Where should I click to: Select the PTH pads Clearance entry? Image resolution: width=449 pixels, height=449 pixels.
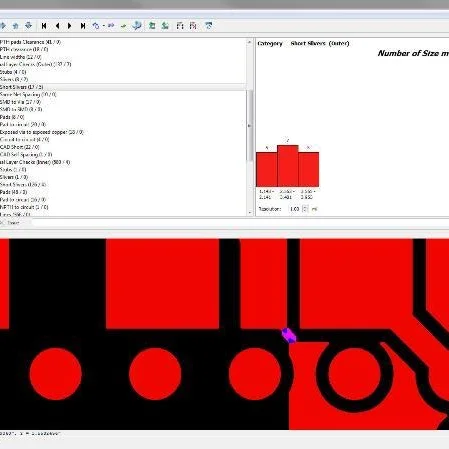point(30,42)
